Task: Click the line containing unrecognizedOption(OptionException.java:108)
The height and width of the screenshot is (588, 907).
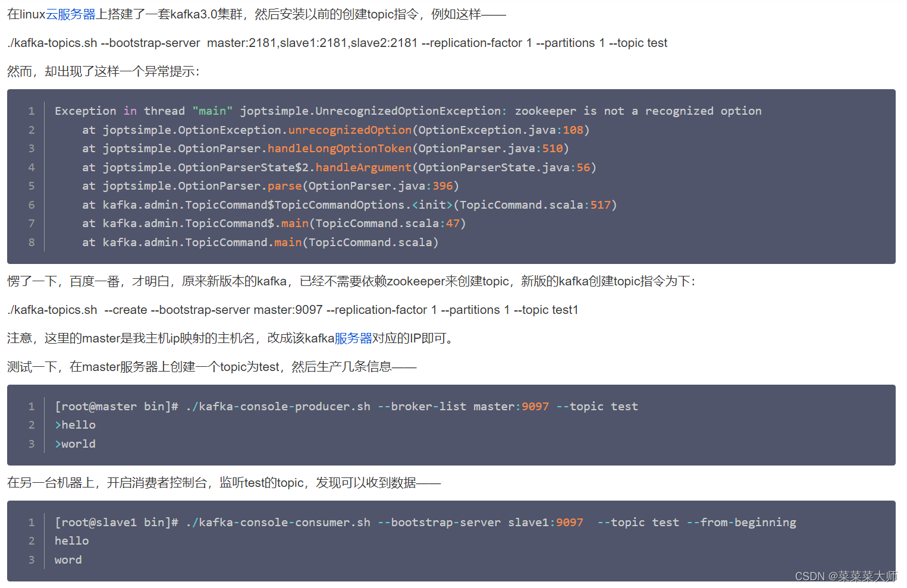Action: click(x=335, y=130)
